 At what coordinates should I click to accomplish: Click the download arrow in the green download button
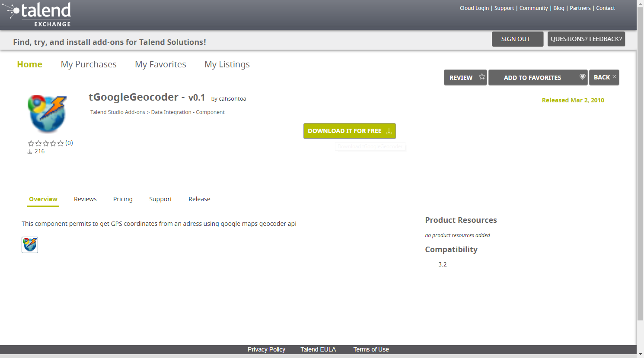tap(388, 131)
